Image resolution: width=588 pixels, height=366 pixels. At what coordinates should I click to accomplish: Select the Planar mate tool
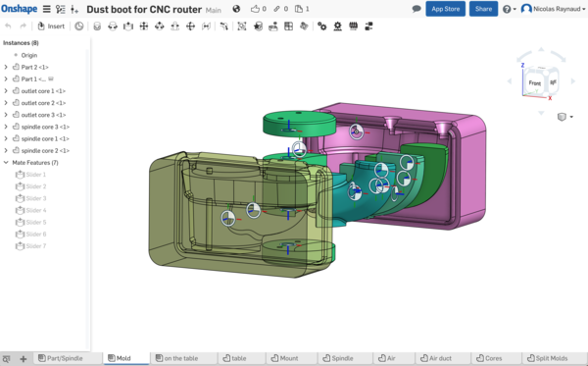144,26
